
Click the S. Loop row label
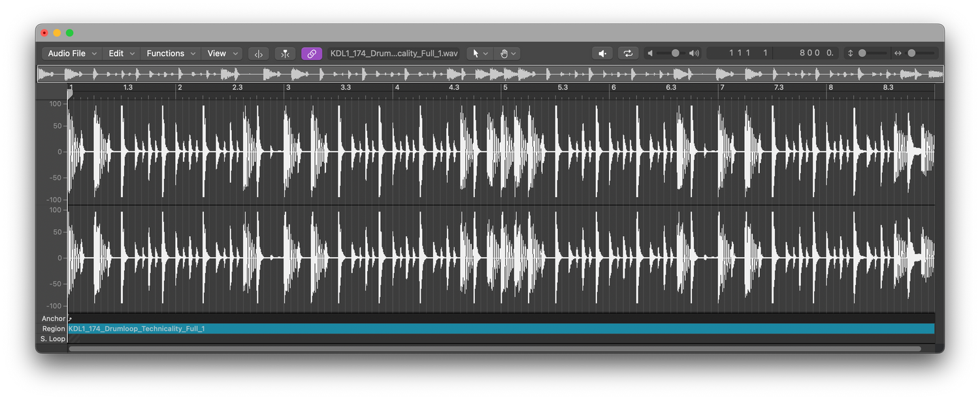point(53,339)
